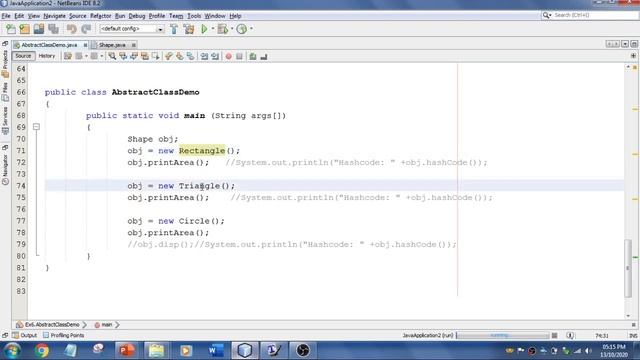Viewport: 640px width, 360px height.
Task: Click the Open Project icon
Action: [x=39, y=29]
